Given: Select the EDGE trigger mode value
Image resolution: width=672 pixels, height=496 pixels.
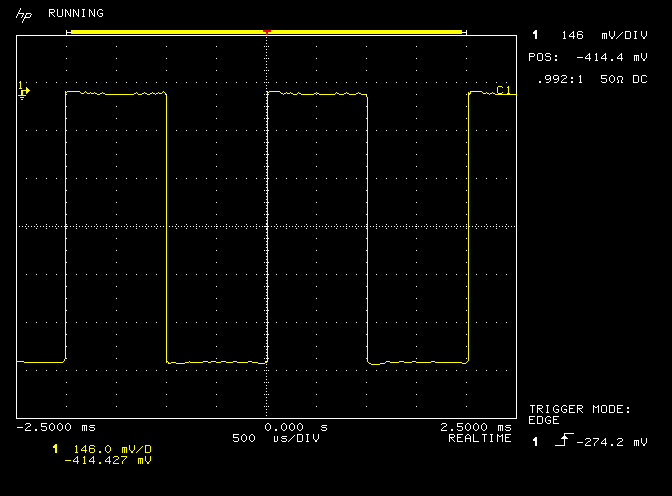Looking at the screenshot, I should [x=544, y=420].
